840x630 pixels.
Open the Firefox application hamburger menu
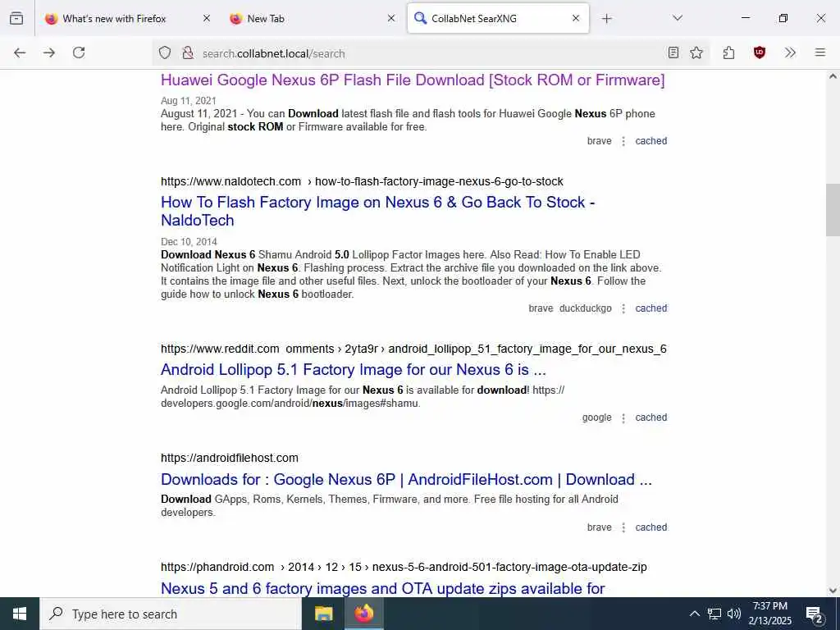click(x=820, y=52)
